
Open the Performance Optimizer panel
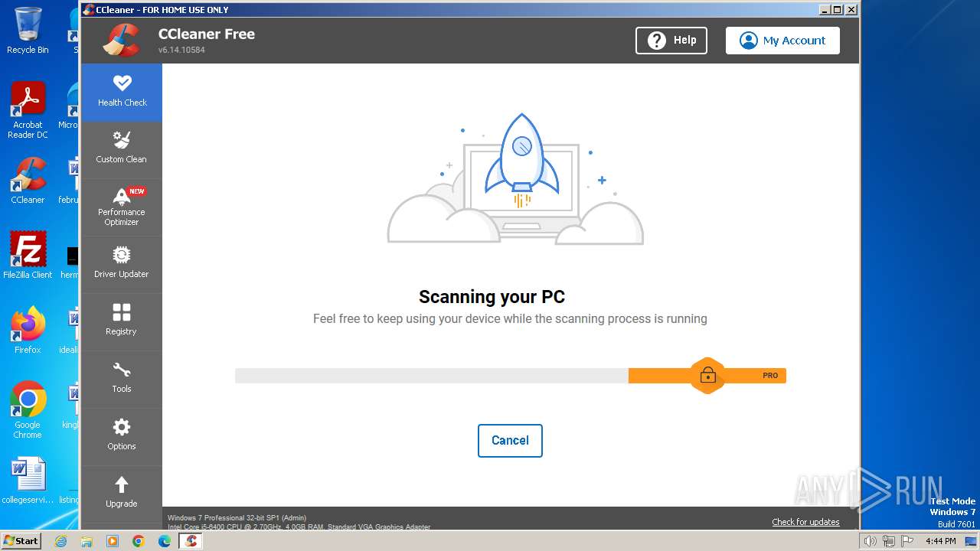coord(122,207)
